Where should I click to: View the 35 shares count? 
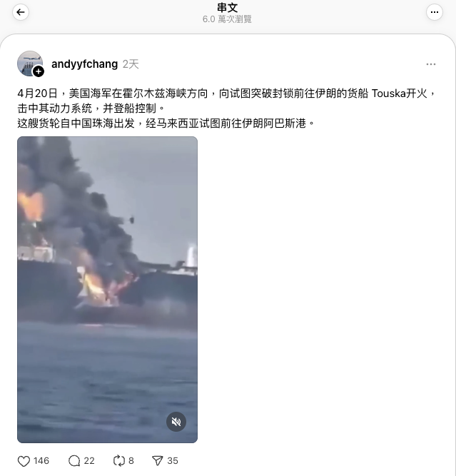point(173,461)
